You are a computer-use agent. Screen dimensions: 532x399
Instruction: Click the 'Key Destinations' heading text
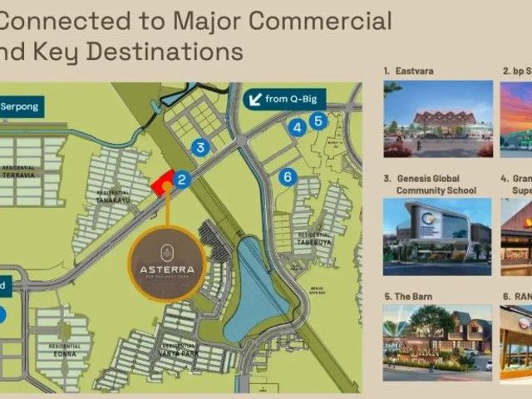click(x=138, y=52)
